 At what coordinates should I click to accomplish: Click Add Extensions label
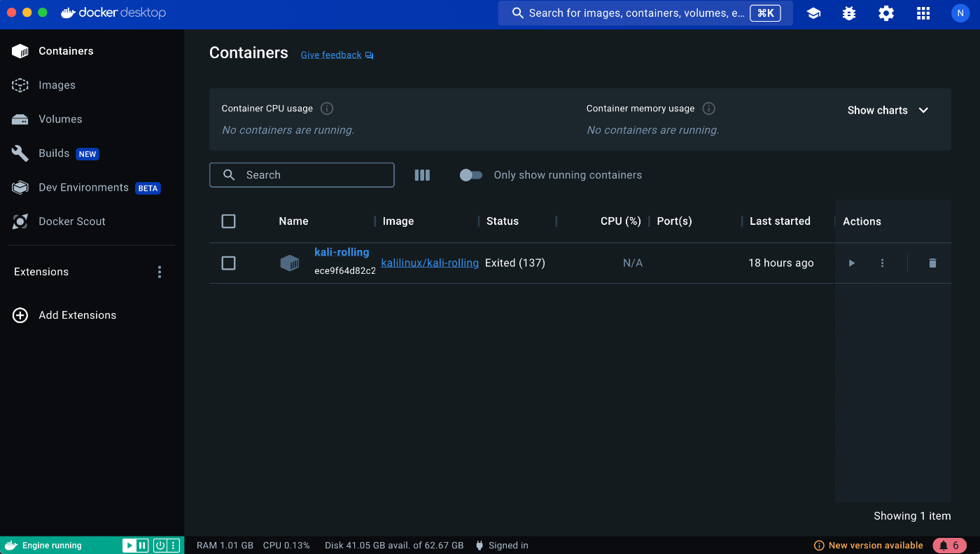[78, 315]
